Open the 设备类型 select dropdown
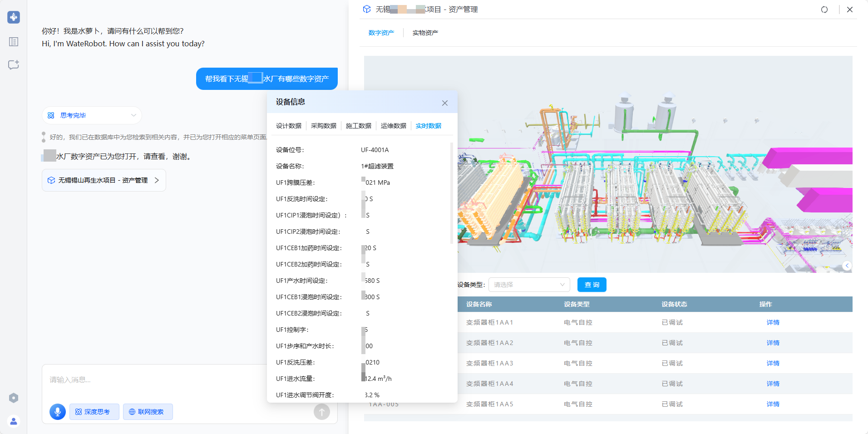The image size is (868, 434). coord(529,285)
